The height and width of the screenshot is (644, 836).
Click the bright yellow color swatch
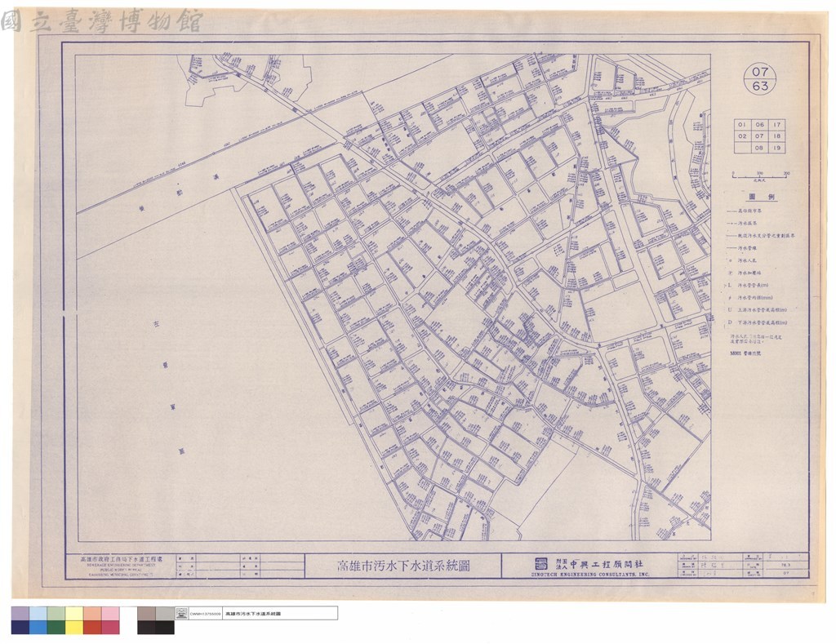(74, 628)
